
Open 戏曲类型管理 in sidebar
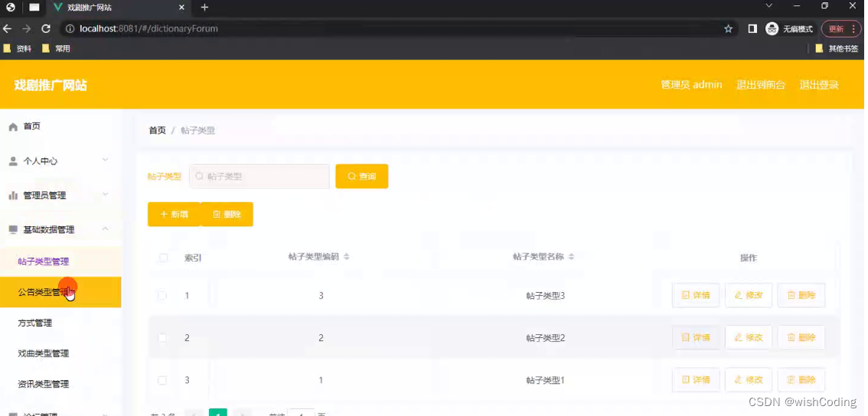tap(60, 353)
